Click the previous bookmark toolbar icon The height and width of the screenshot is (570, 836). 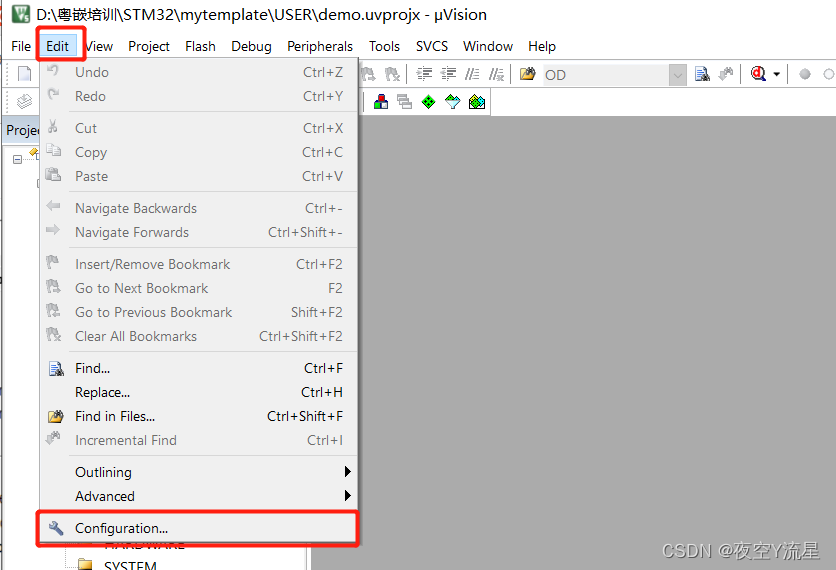(368, 74)
